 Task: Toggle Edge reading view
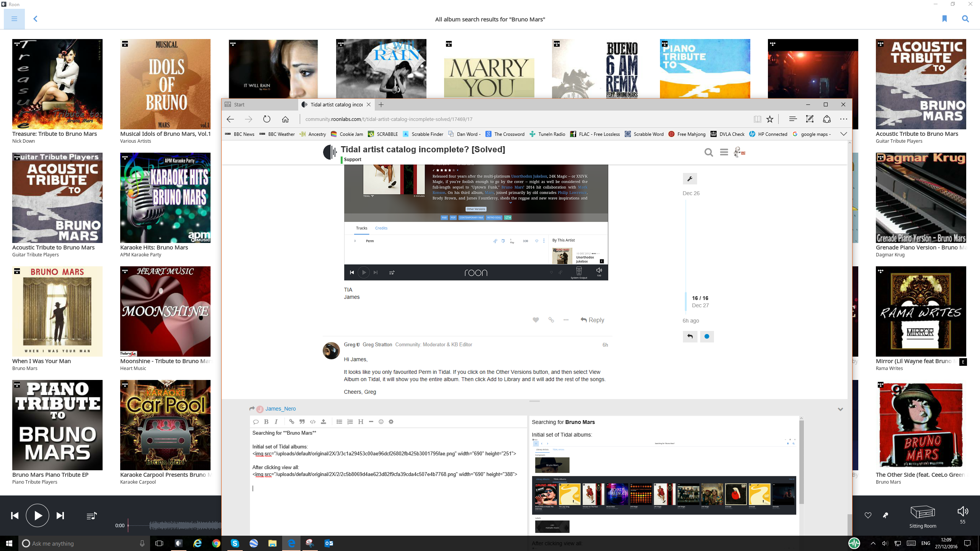tap(757, 119)
